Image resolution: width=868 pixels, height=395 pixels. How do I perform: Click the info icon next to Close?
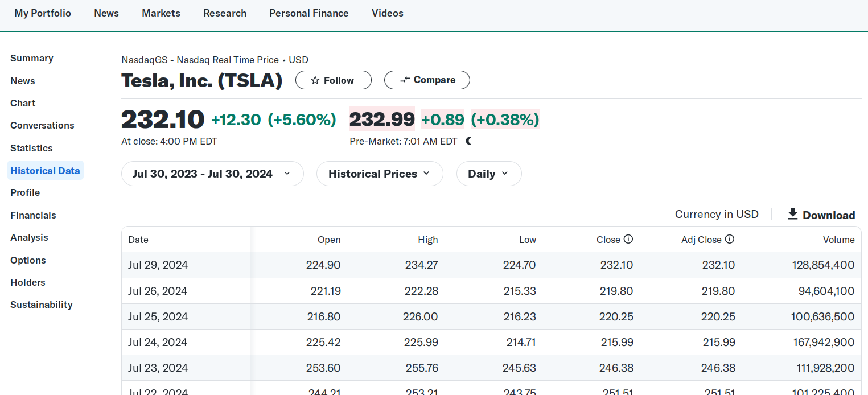coord(628,240)
